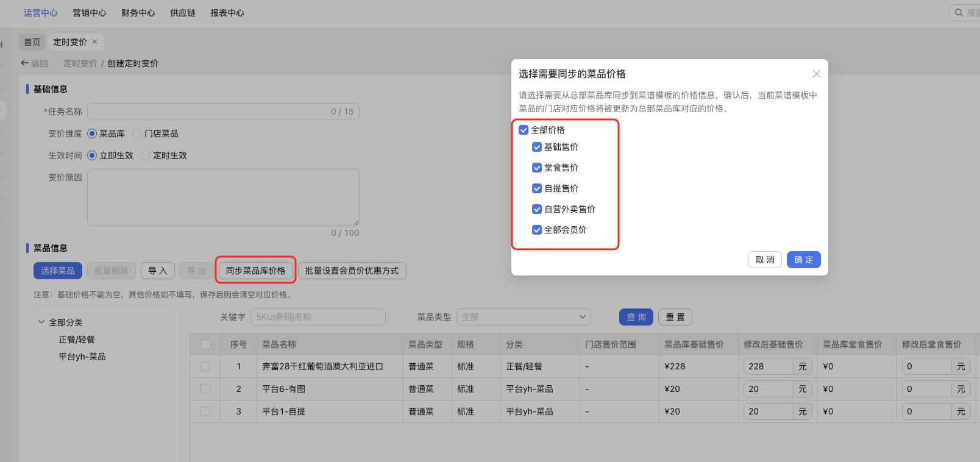Close the 定时变价 tab with its X icon

pyautogui.click(x=94, y=42)
